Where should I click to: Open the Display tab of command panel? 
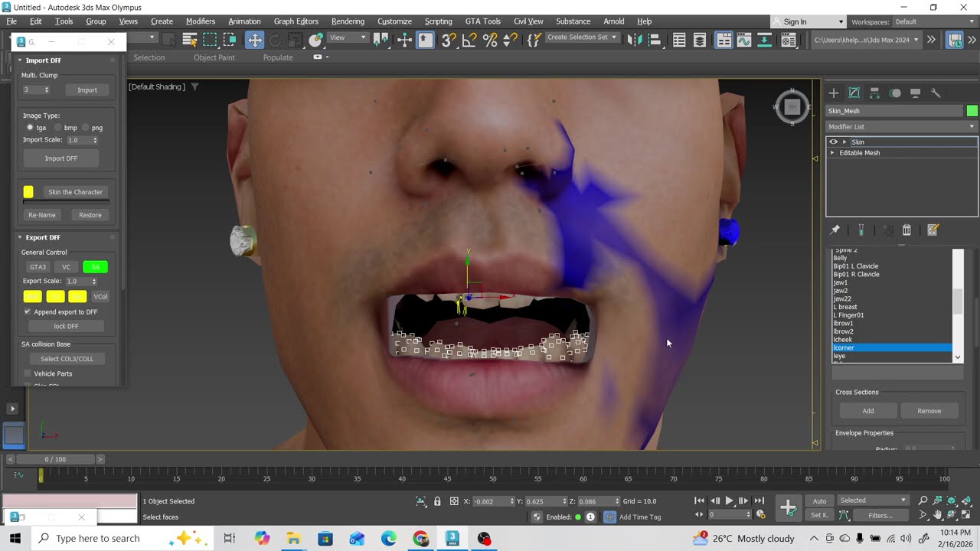pyautogui.click(x=915, y=93)
